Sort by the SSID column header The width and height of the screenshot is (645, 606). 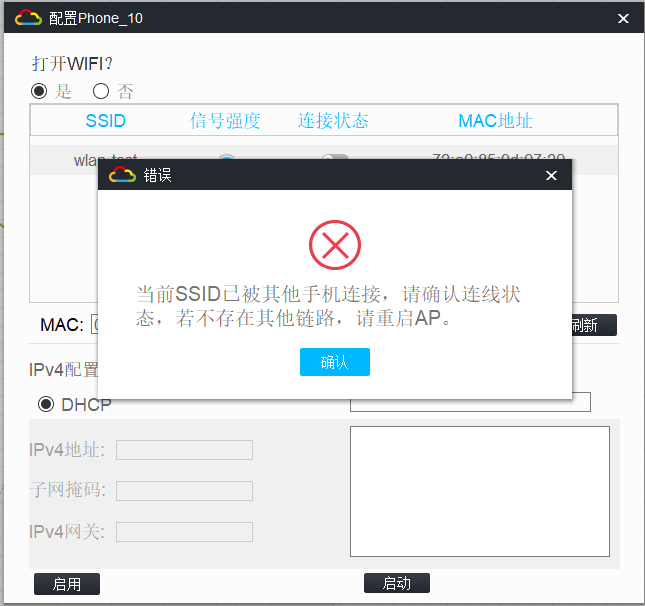click(105, 121)
